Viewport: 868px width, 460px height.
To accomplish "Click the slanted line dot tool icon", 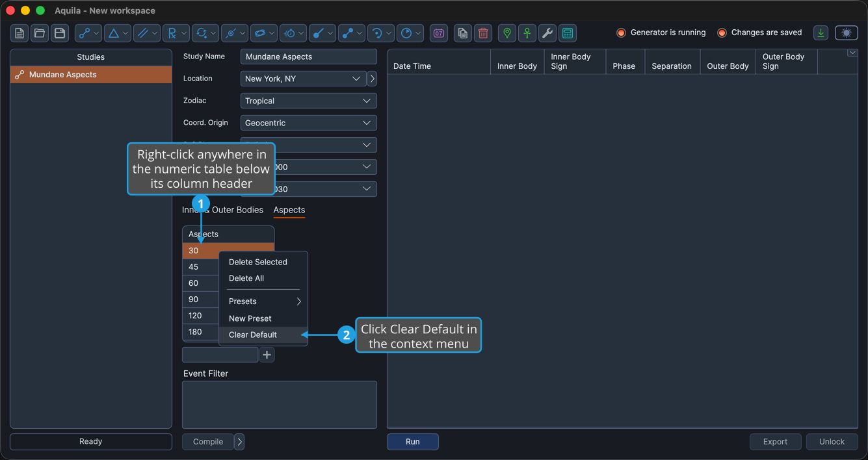I will (319, 33).
